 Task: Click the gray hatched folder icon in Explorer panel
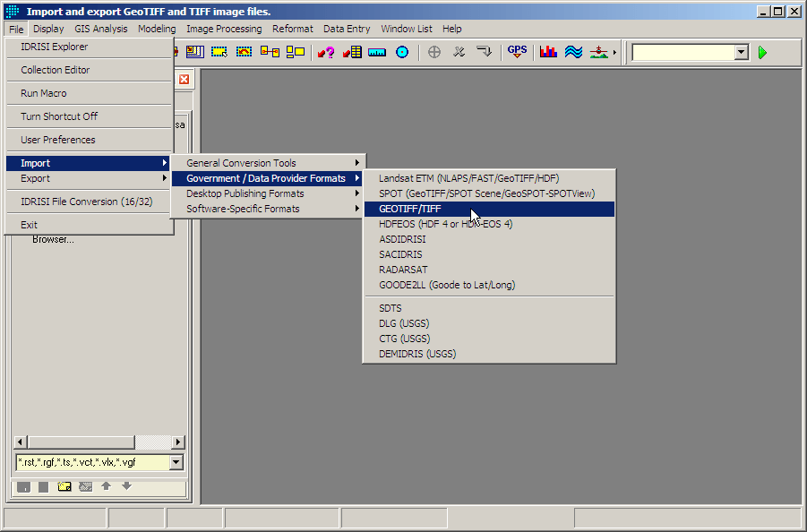pos(85,486)
